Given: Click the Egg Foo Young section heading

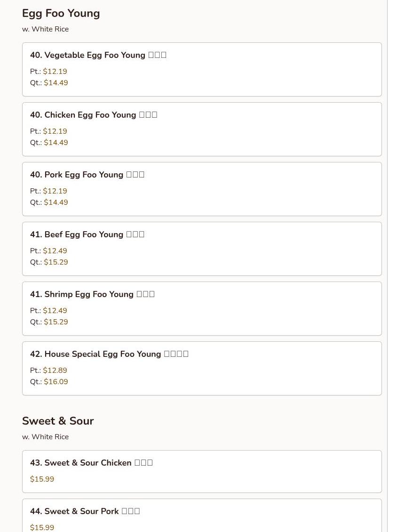Looking at the screenshot, I should point(61,13).
